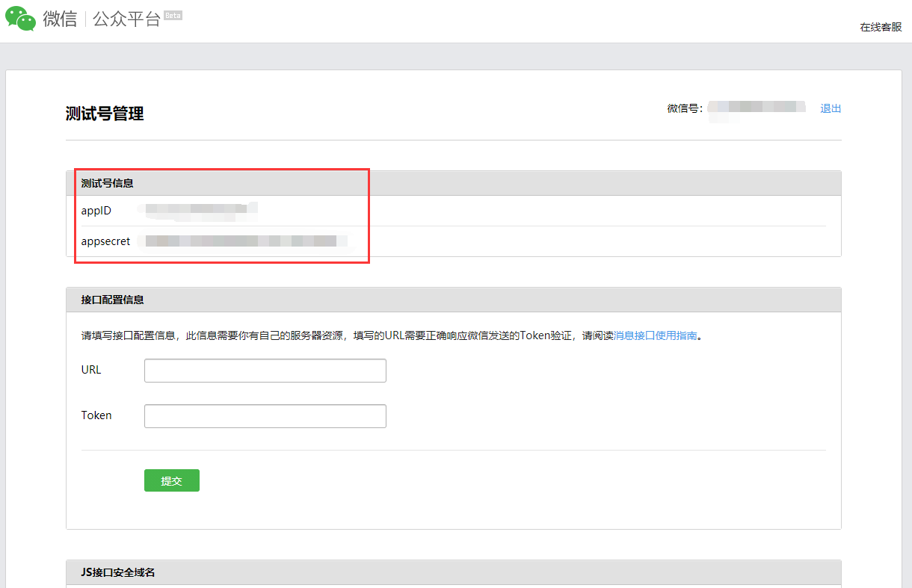Click the 微信 brand text
The image size is (912, 588).
click(60, 19)
